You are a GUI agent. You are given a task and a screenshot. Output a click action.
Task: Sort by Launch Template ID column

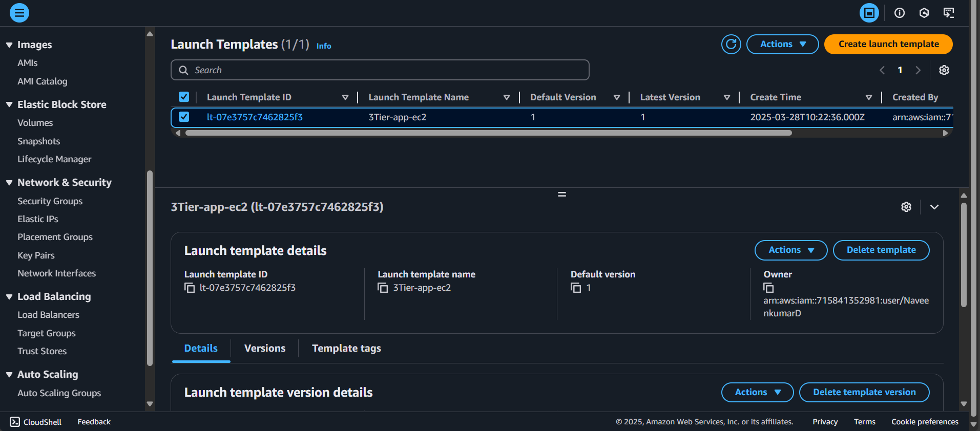[x=345, y=97]
